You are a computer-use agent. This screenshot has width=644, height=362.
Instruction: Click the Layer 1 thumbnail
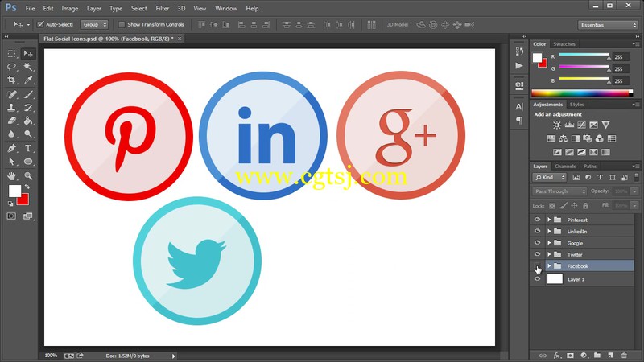pos(555,278)
